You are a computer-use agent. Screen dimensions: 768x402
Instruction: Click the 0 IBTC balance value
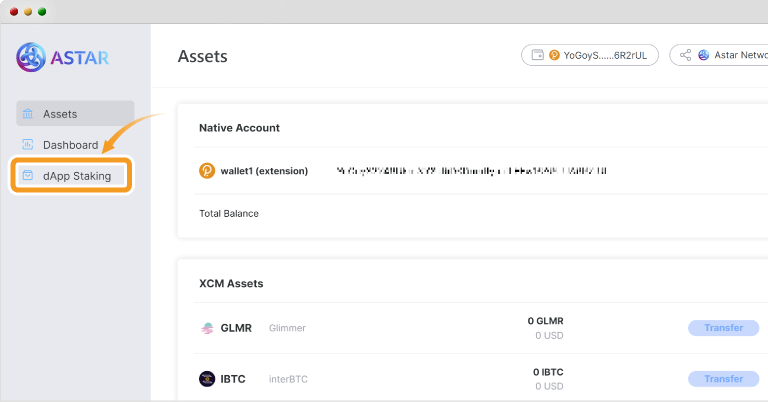pyautogui.click(x=548, y=372)
